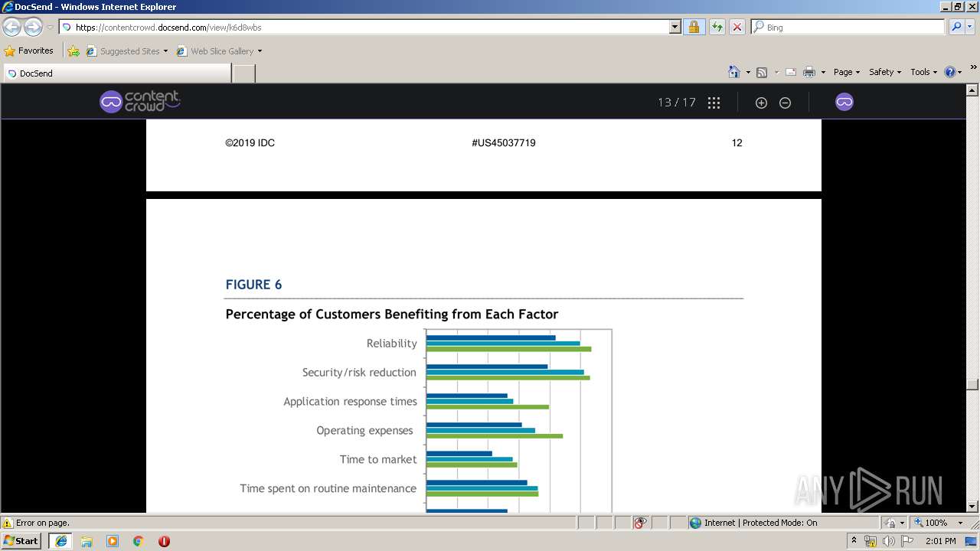Go back with the browser Back arrow
Viewport: 980px width, 551px height.
[x=12, y=27]
